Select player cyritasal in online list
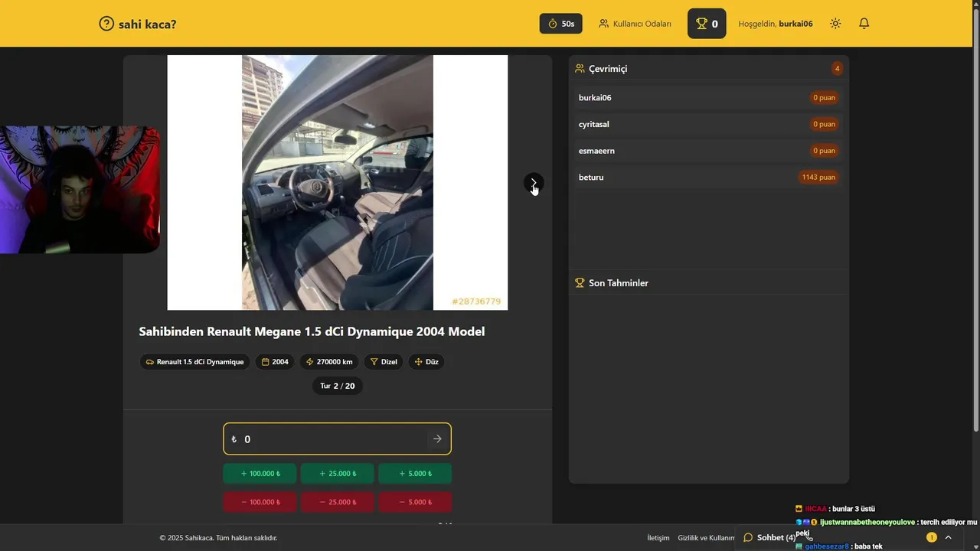This screenshot has height=551, width=980. 708,124
